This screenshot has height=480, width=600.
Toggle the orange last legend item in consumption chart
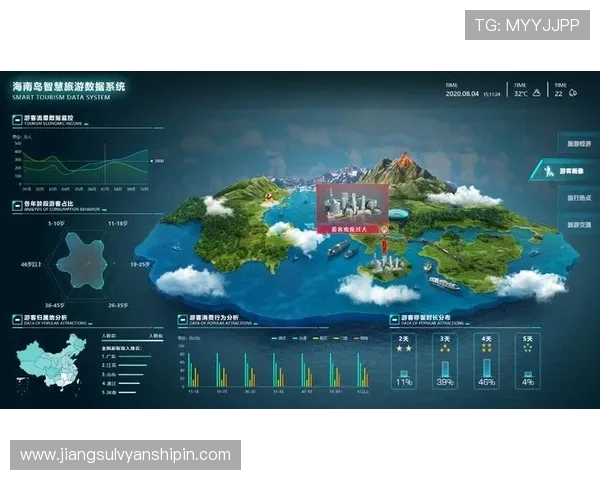(x=361, y=338)
